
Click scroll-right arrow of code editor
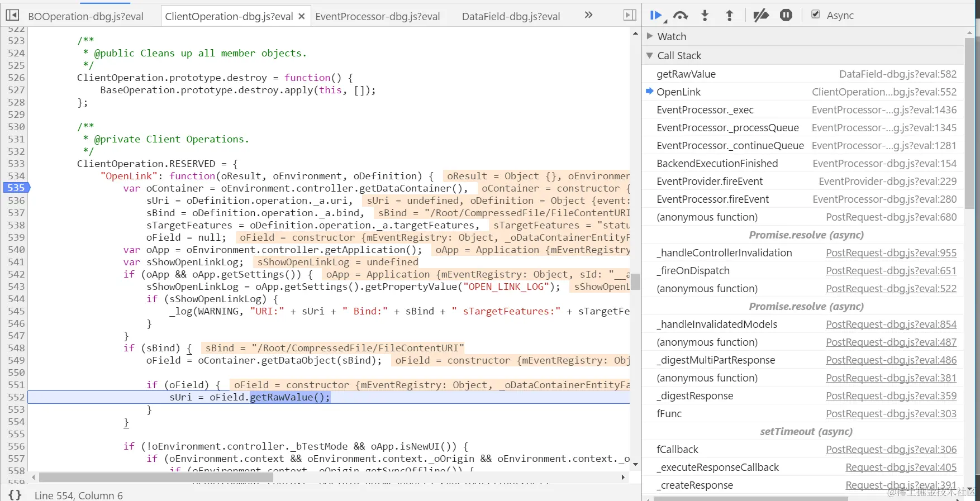[623, 477]
